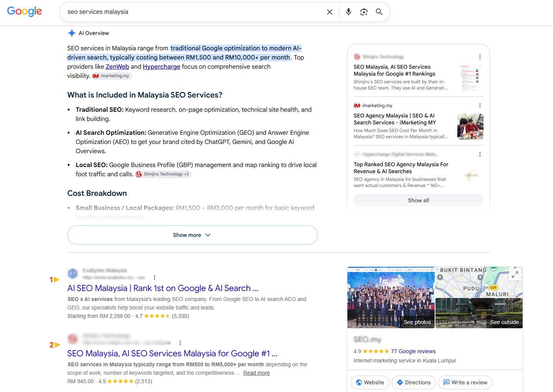Click the Website button in business panel
Image resolution: width=553 pixels, height=392 pixels.
coord(370,382)
